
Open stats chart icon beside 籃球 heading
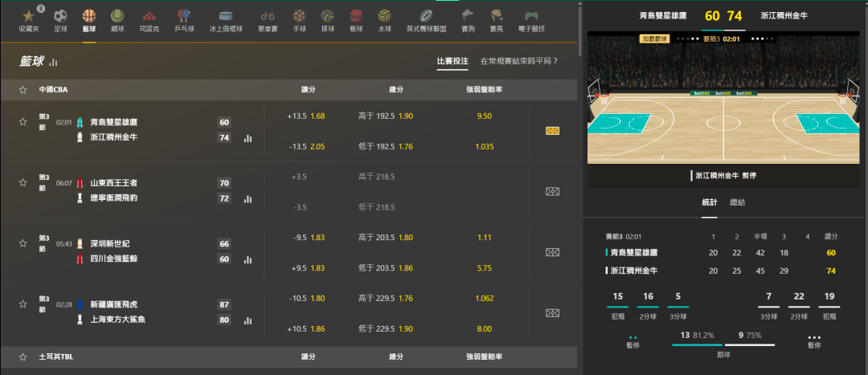pos(53,62)
